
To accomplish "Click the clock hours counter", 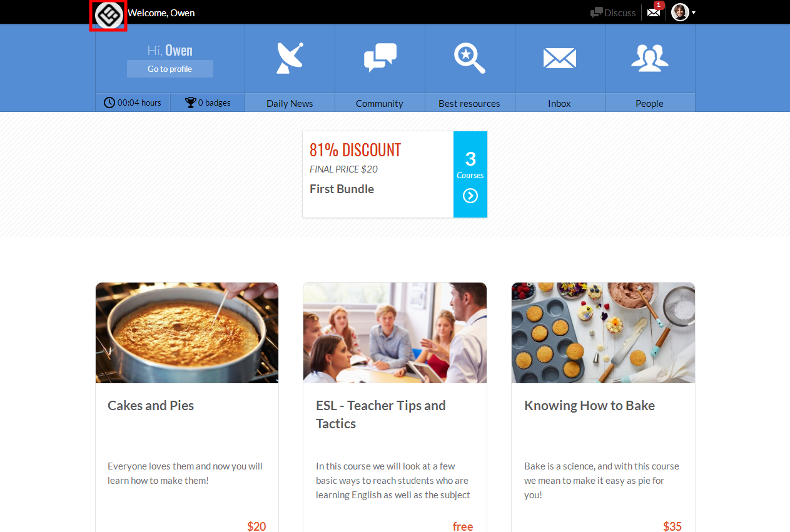I will coord(132,103).
